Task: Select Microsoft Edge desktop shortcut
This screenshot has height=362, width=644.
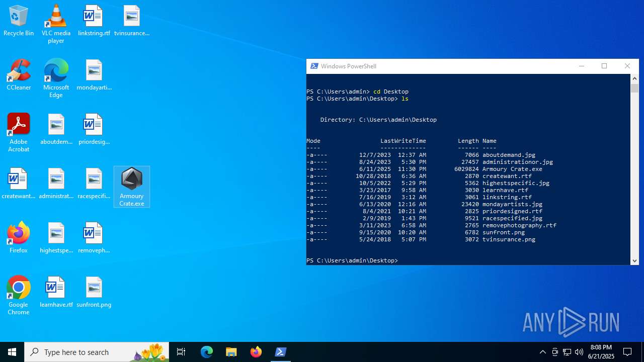Action: point(56,78)
